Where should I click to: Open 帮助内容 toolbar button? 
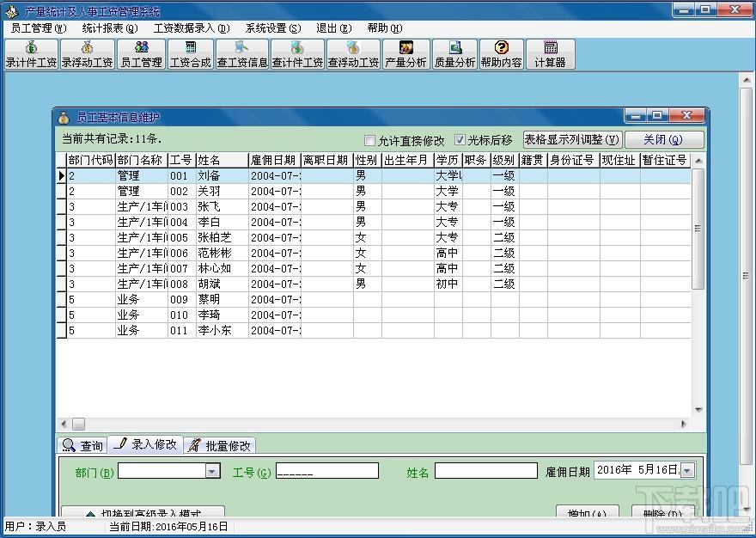[502, 54]
